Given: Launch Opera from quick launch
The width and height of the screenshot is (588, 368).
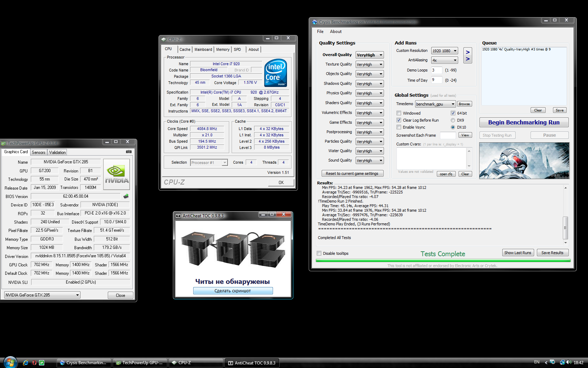Looking at the screenshot, I should click(34, 363).
